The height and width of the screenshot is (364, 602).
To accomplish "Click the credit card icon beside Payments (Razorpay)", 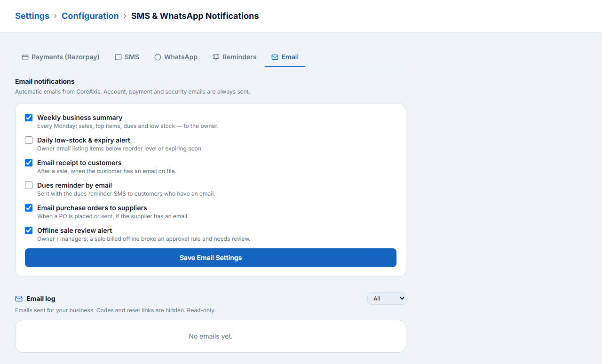I will pos(25,57).
